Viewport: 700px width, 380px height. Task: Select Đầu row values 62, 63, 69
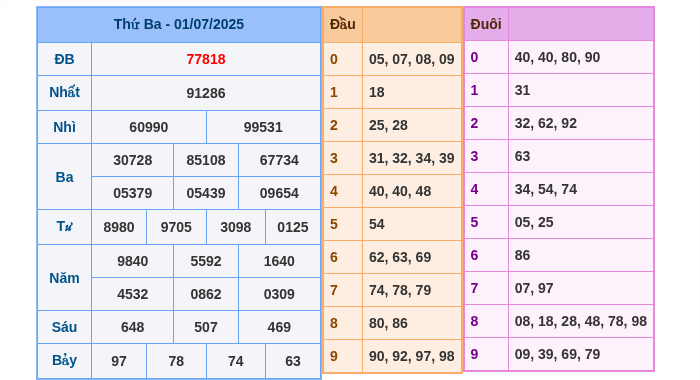[x=400, y=258]
